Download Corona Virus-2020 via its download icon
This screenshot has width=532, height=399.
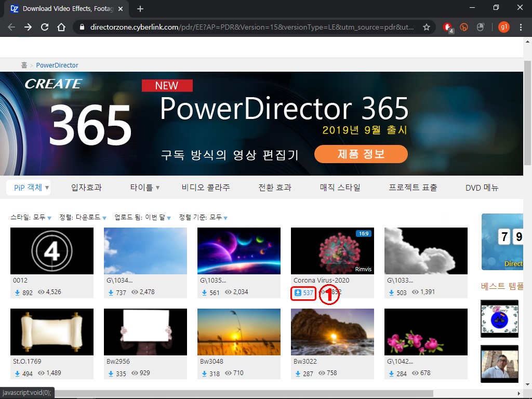(298, 292)
